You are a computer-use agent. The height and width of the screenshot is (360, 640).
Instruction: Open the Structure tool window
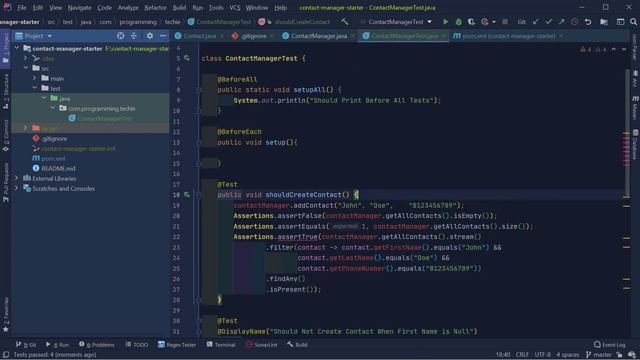coord(6,91)
